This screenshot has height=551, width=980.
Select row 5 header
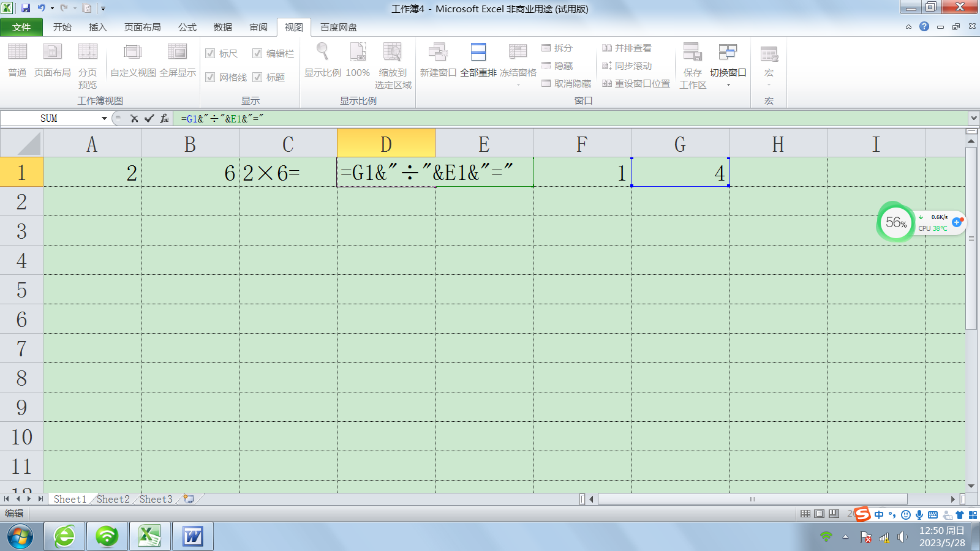click(x=21, y=290)
